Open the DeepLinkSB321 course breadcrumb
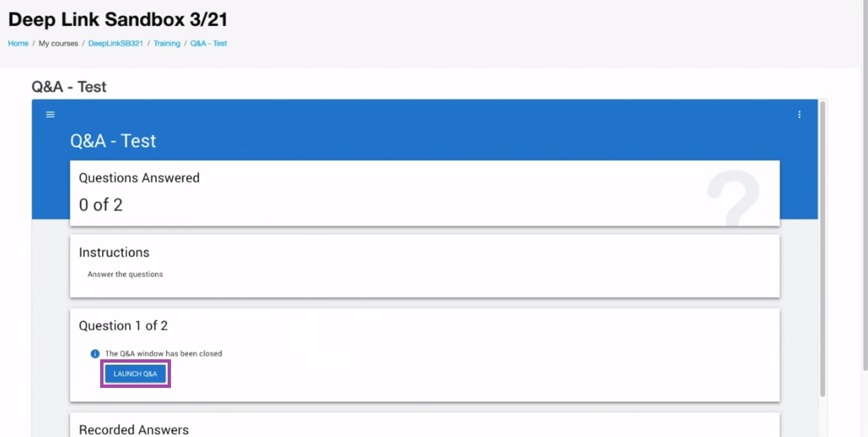This screenshot has width=868, height=437. click(x=115, y=43)
